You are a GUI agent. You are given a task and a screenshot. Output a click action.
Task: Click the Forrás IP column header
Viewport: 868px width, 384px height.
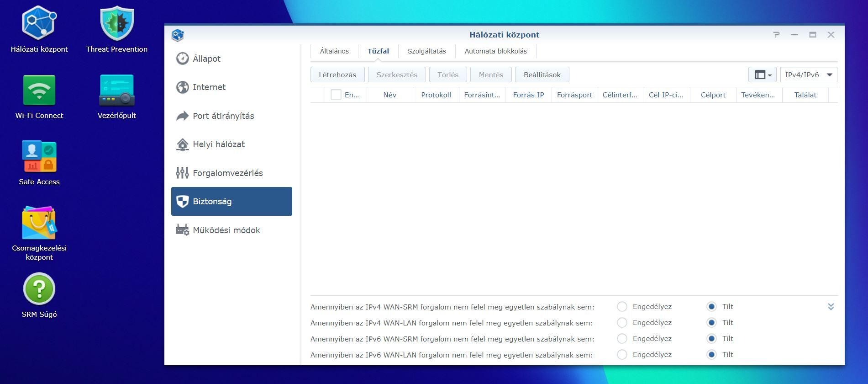coord(528,95)
